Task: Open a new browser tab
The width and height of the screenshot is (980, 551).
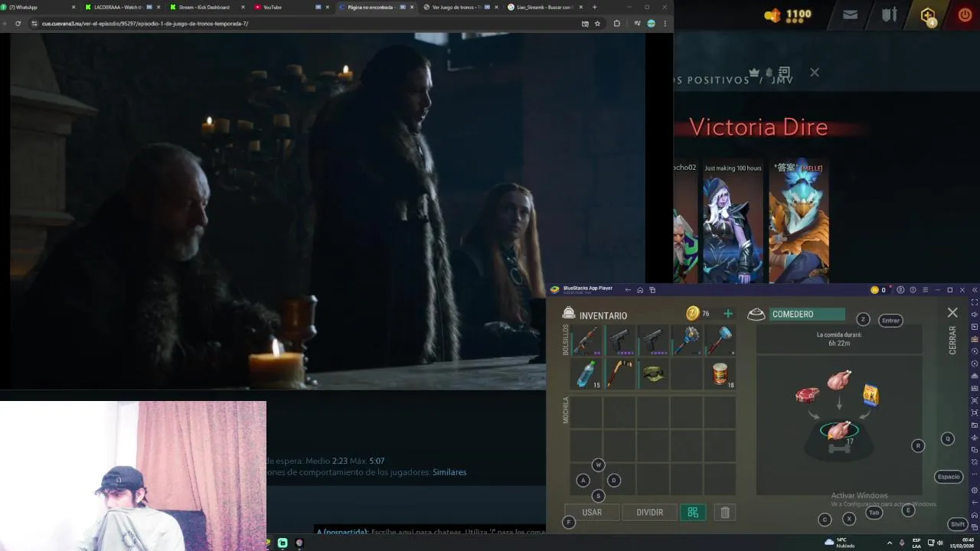Action: [x=595, y=7]
